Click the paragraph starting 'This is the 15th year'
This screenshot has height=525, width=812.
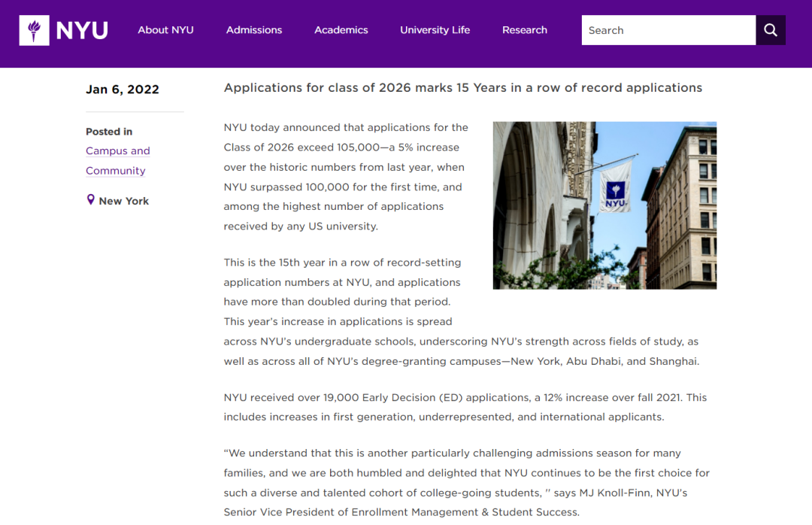[462, 311]
